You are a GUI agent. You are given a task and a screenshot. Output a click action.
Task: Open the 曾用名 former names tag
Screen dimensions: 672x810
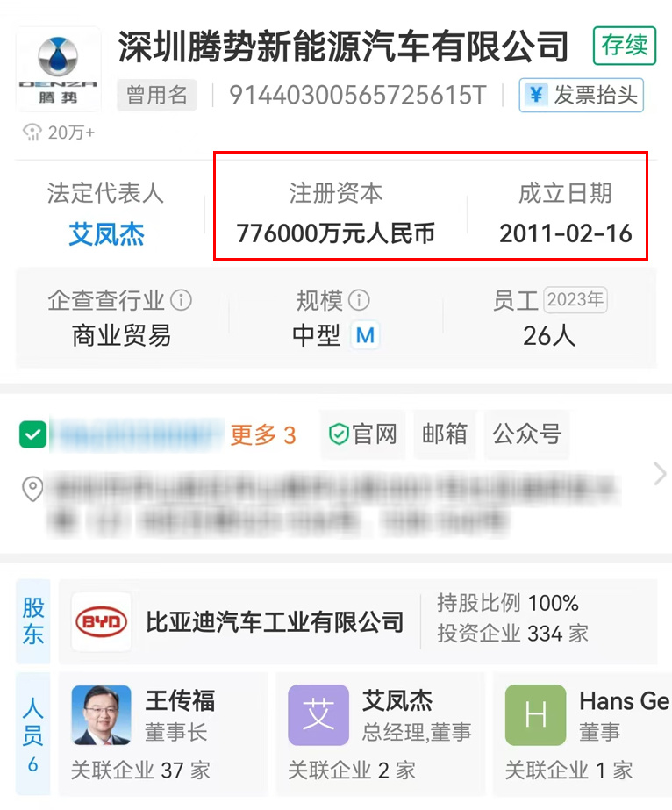tap(156, 95)
